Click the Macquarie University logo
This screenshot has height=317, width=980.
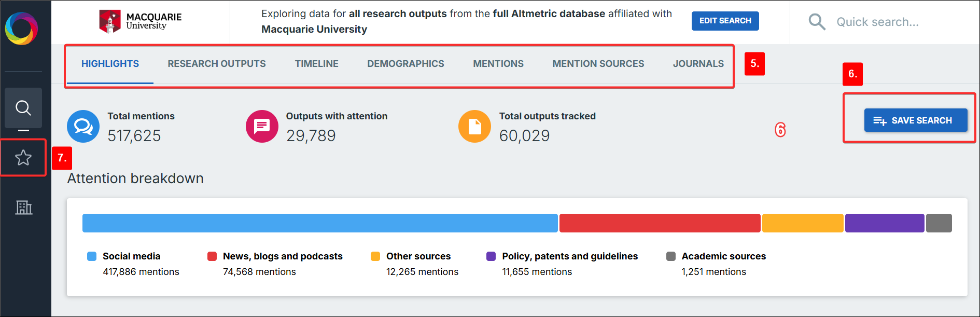(x=141, y=21)
